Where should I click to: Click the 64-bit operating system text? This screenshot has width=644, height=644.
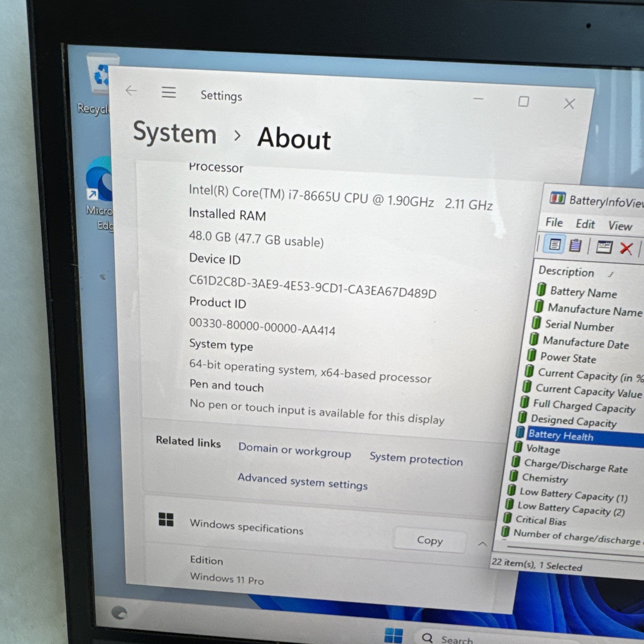[310, 371]
